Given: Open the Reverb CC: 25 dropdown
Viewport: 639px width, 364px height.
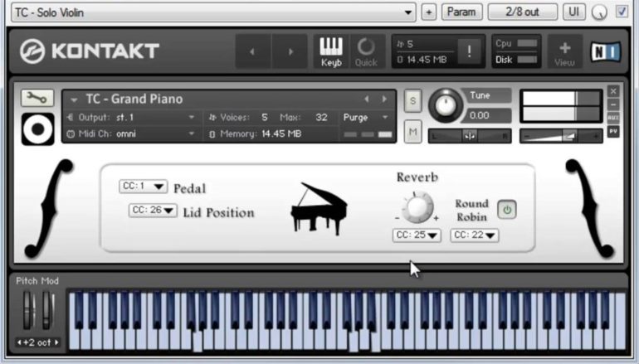Looking at the screenshot, I should [x=416, y=235].
